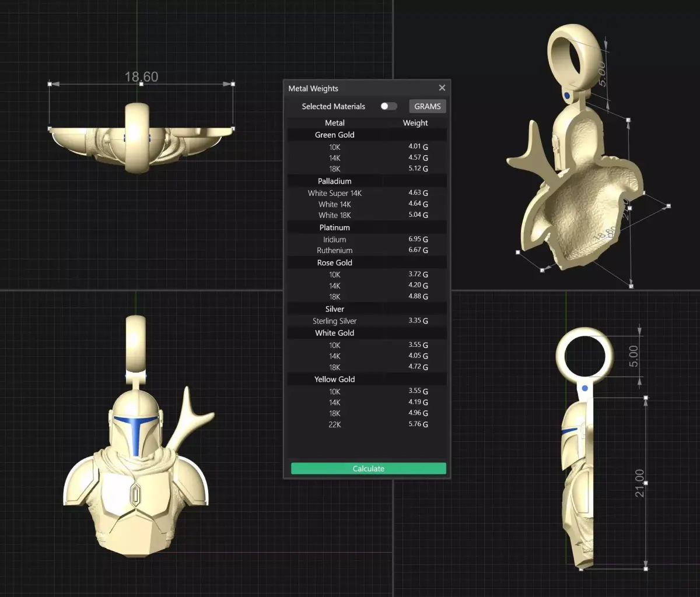The width and height of the screenshot is (700, 597).
Task: Select the Yellow Gold group header
Action: coord(367,380)
